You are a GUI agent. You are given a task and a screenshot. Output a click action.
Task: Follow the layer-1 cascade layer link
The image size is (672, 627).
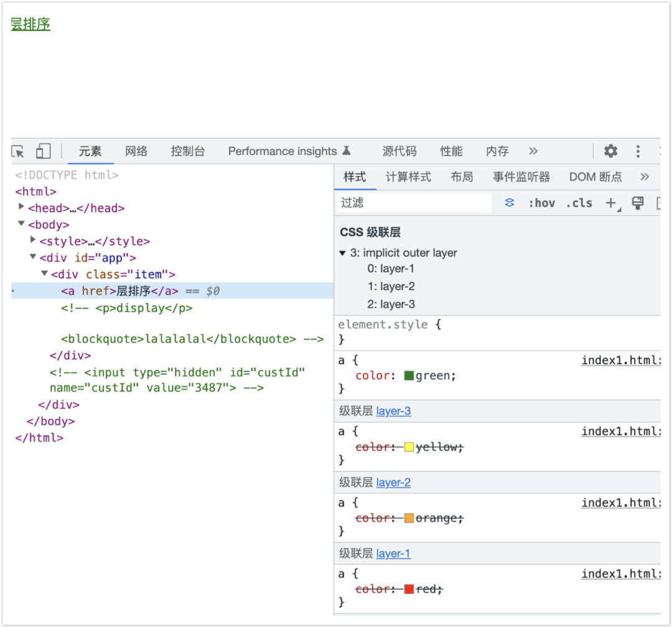pyautogui.click(x=393, y=554)
